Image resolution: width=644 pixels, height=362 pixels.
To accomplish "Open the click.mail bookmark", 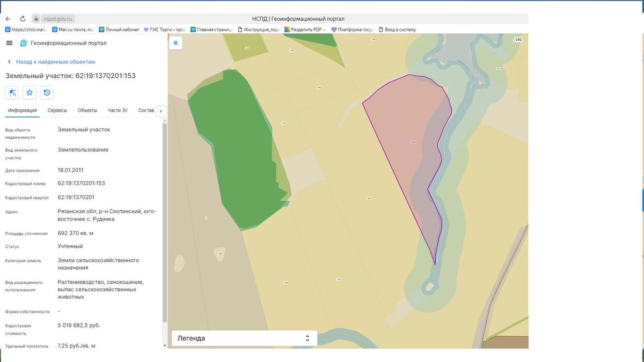I will (x=26, y=29).
